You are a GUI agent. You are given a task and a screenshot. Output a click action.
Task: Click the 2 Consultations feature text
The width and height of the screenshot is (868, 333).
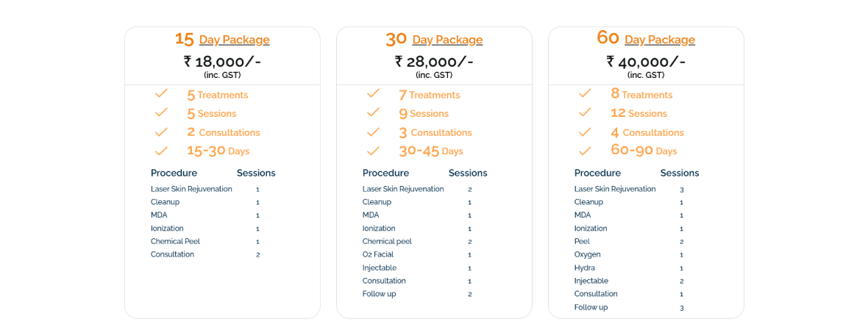tap(224, 132)
